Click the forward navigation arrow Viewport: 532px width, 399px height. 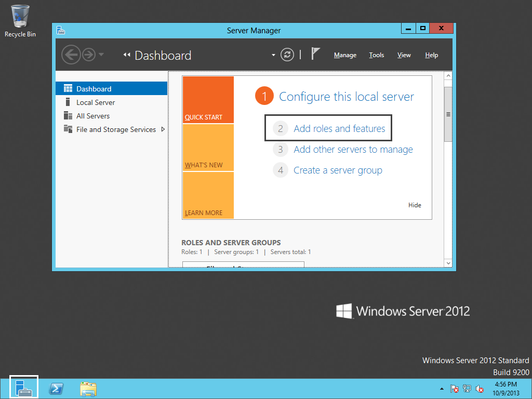pyautogui.click(x=89, y=55)
